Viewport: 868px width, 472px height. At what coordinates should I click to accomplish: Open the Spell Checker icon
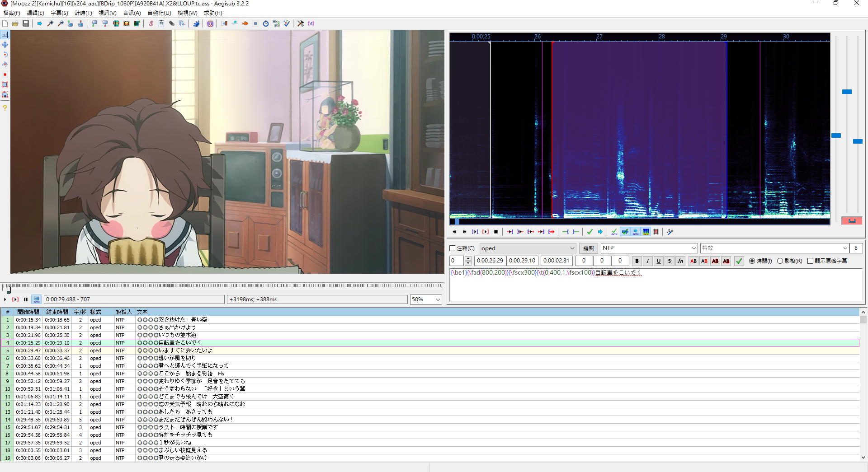287,23
